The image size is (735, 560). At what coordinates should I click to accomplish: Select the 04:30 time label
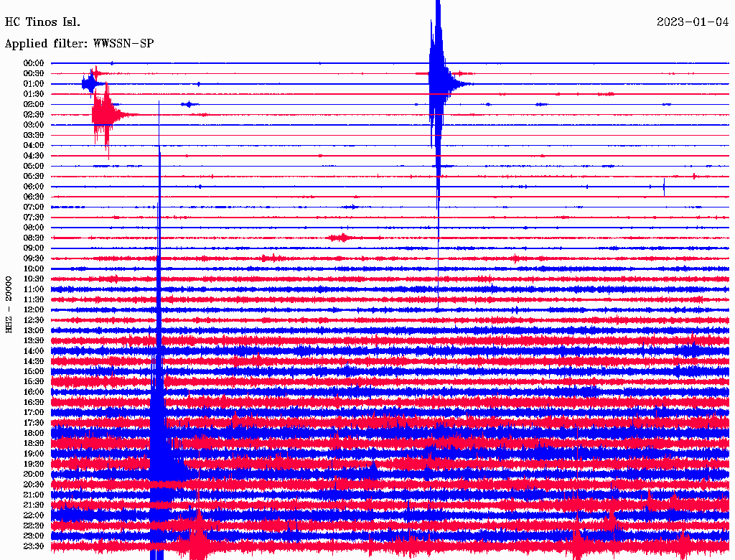pos(34,156)
